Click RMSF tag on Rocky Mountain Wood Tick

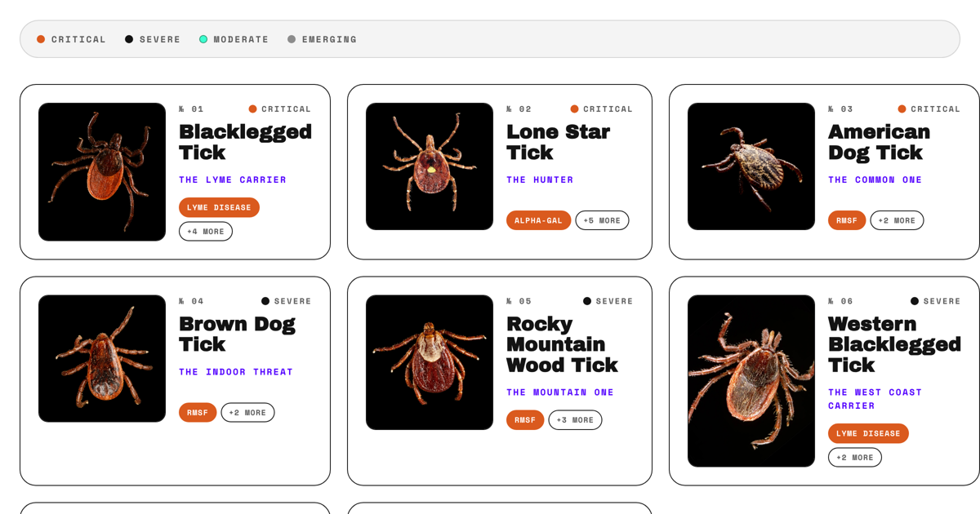tap(525, 420)
